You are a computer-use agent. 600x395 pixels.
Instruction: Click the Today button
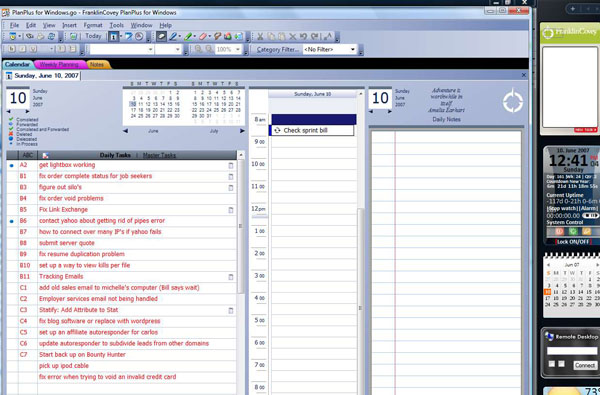(x=93, y=36)
